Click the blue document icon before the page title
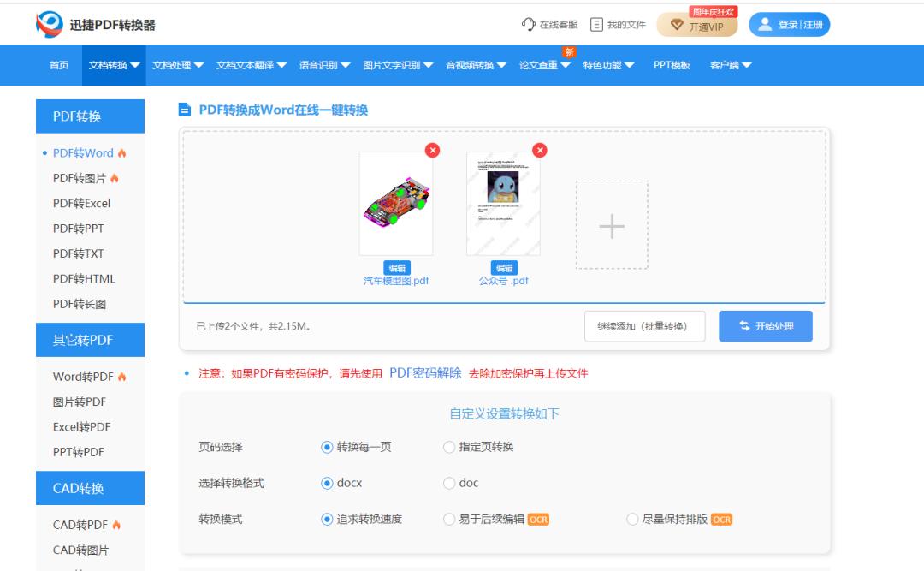This screenshot has width=924, height=571. pos(183,108)
